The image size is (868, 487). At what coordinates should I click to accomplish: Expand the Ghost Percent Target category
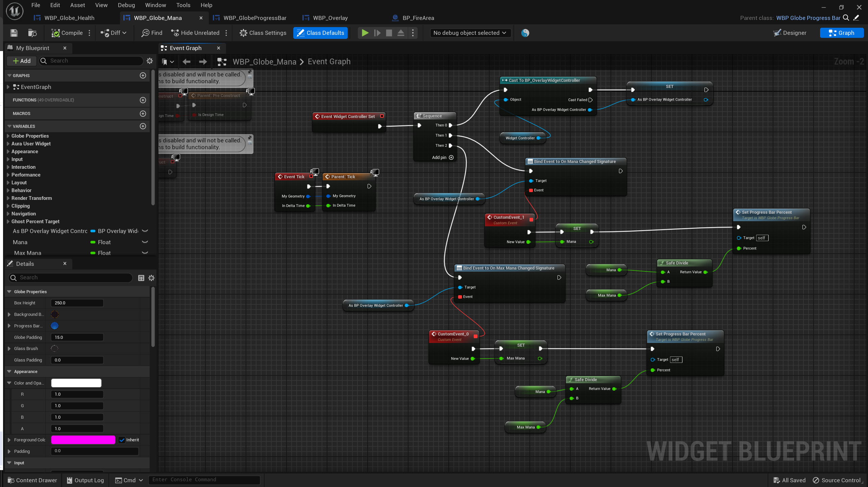click(8, 222)
